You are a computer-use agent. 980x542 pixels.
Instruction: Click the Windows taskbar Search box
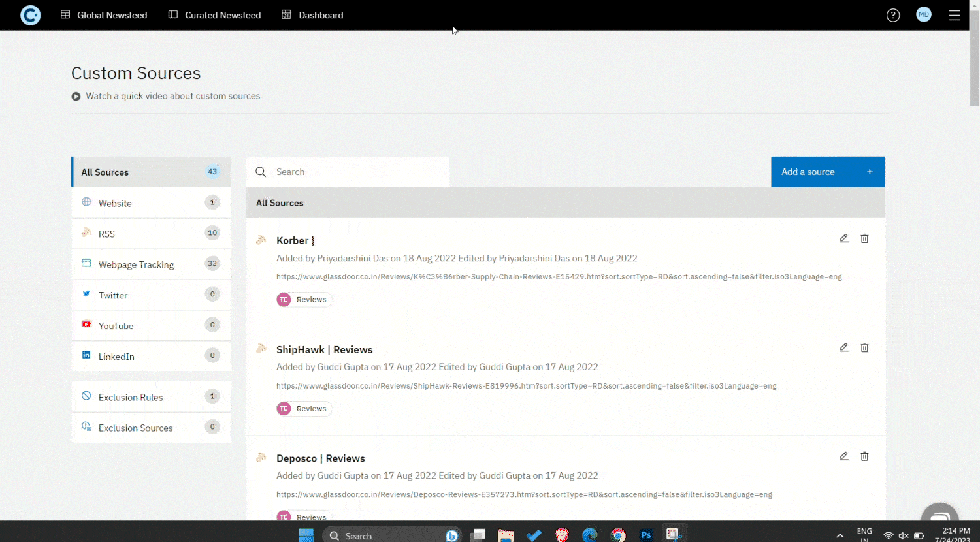coord(392,535)
